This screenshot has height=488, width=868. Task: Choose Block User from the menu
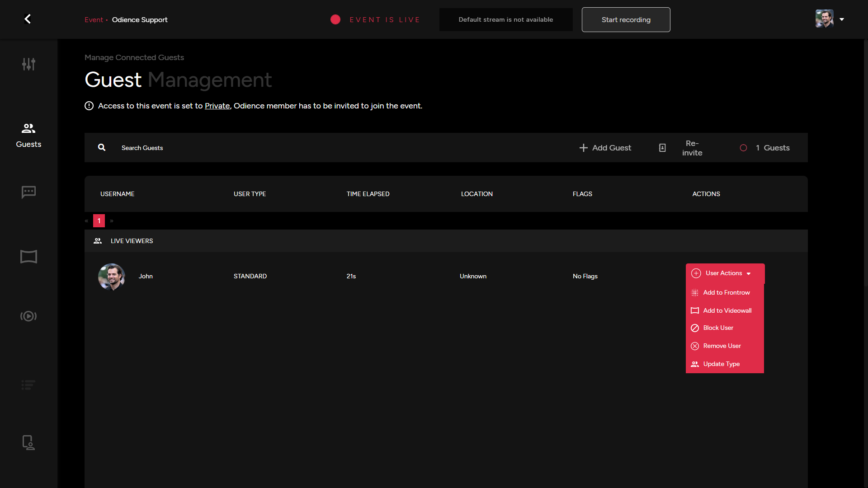coord(718,328)
